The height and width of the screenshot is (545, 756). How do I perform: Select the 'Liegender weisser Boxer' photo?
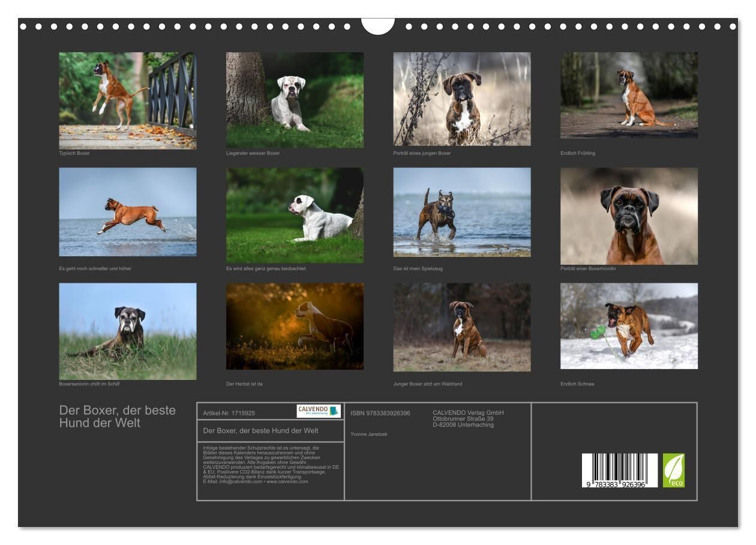[x=295, y=100]
